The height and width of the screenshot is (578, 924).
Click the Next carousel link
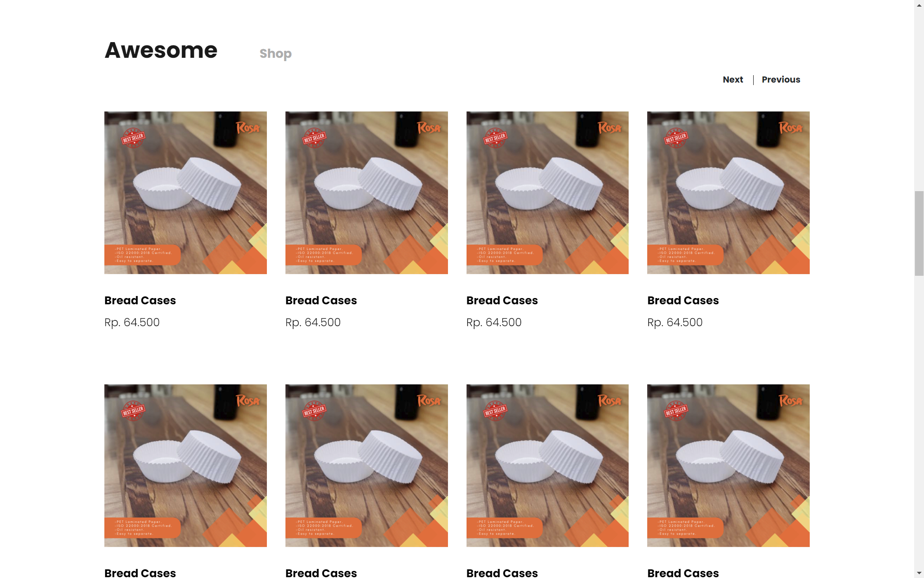pos(733,80)
